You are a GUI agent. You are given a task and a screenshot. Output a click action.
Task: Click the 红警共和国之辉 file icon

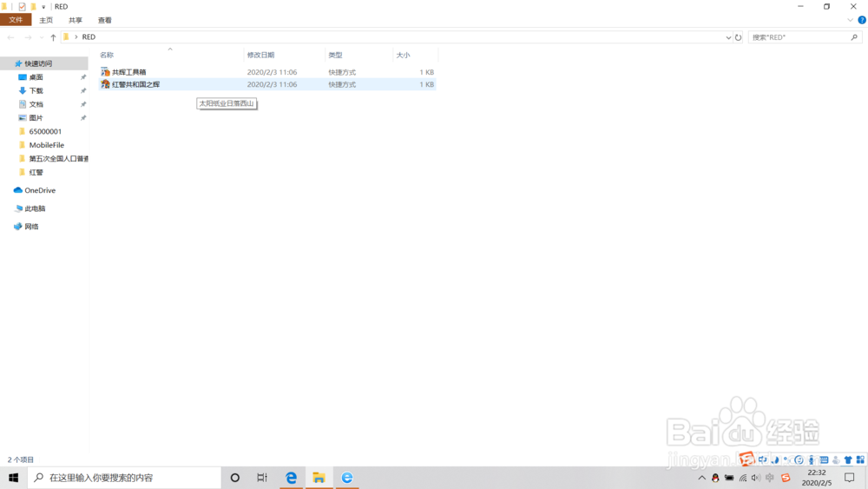105,84
